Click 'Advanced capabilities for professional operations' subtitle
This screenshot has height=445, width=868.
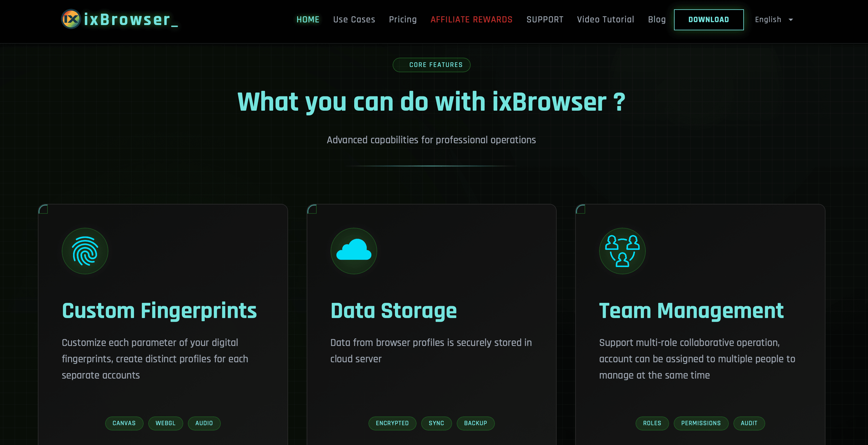click(431, 140)
